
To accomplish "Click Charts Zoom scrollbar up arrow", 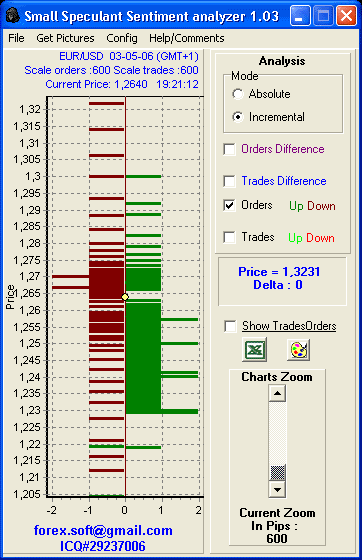I will pos(277,394).
